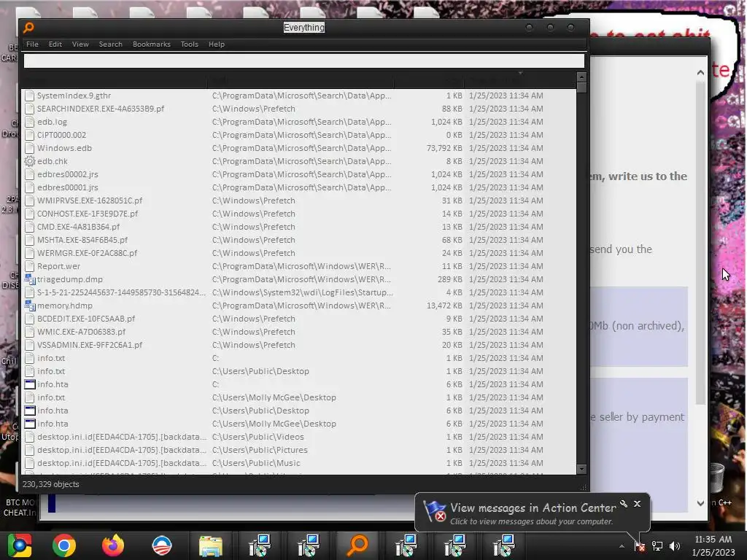The width and height of the screenshot is (747, 560).
Task: Click the gear icon beside edb.chk
Action: click(x=29, y=161)
